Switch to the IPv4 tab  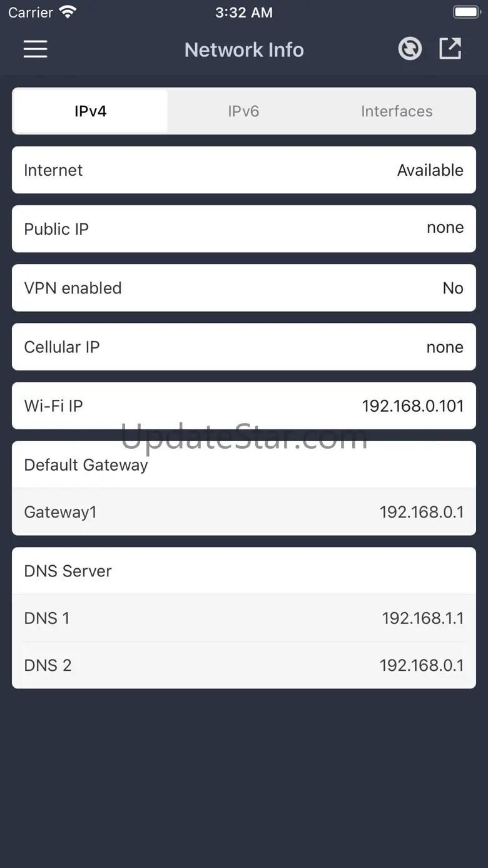[91, 111]
